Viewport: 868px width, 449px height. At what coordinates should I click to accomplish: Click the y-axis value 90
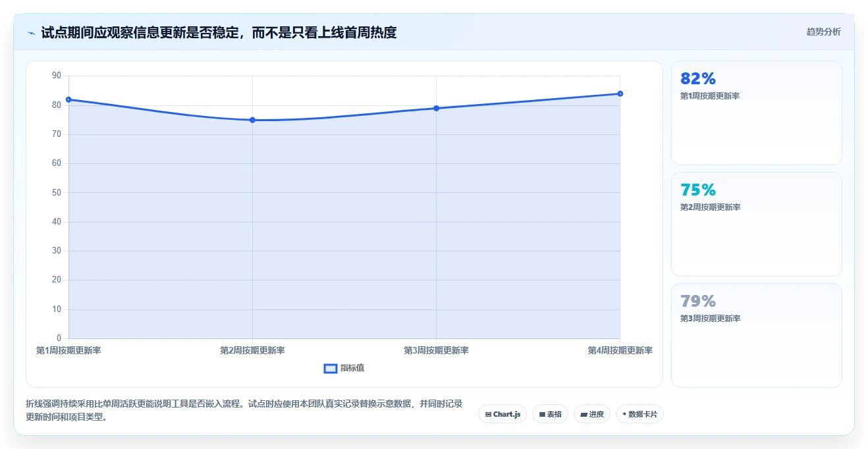point(56,76)
